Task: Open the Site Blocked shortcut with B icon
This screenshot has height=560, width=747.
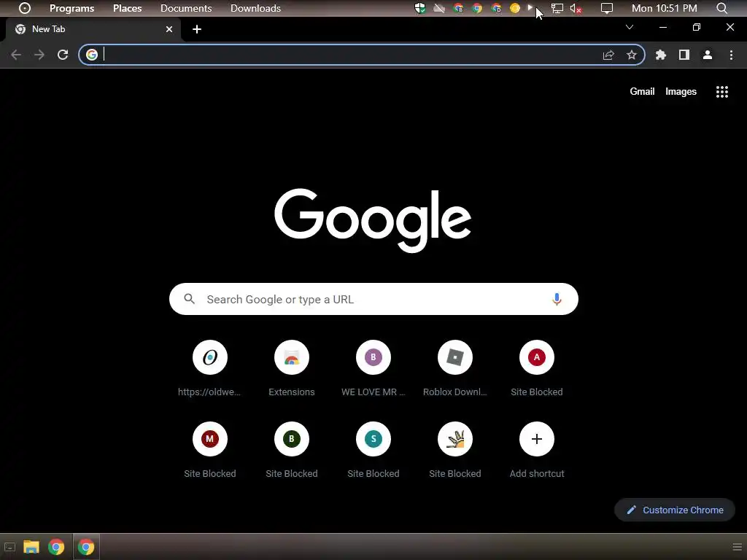Action: [292, 451]
